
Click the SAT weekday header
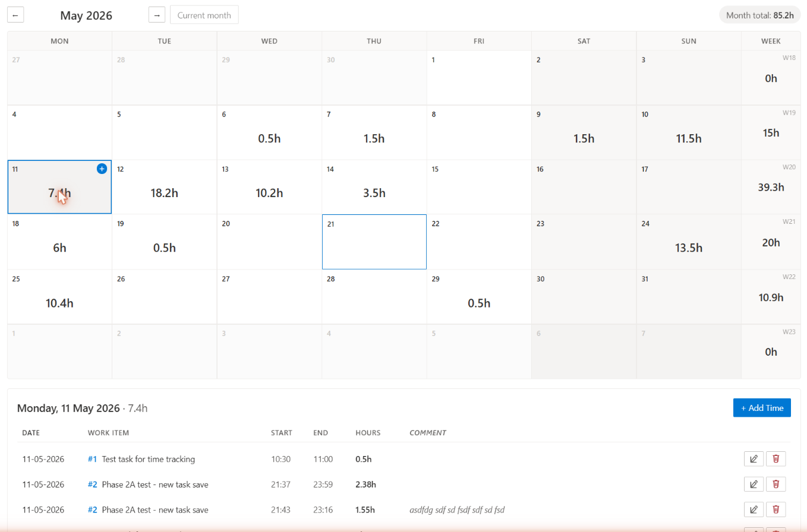[584, 41]
